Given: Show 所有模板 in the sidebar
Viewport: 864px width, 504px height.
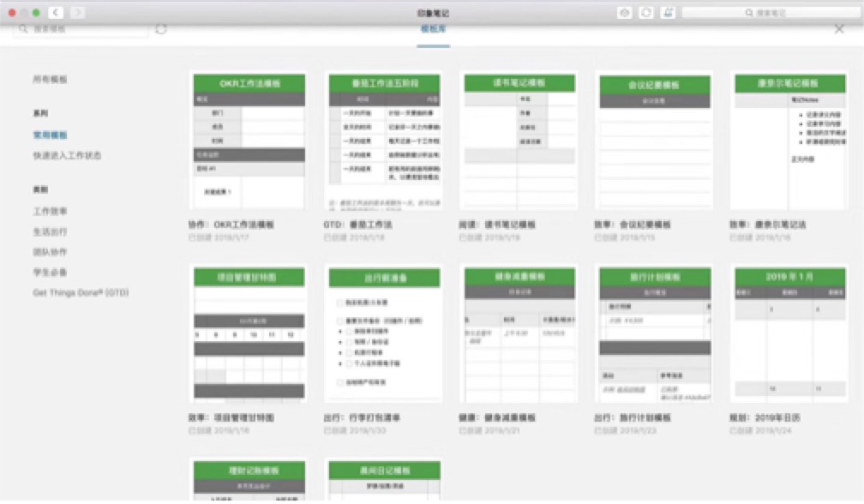Looking at the screenshot, I should click(50, 80).
